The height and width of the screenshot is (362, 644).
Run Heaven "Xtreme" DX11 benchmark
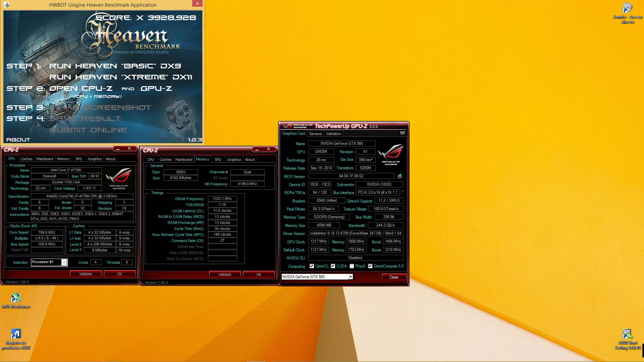[121, 77]
